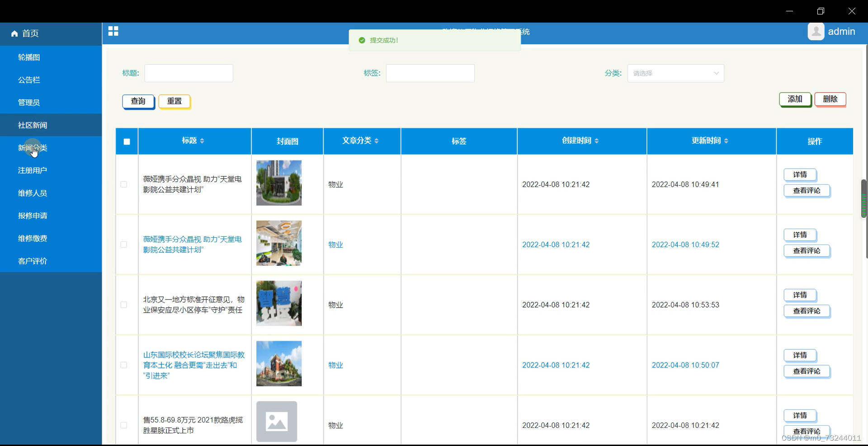Click the broken image placeholder in last row
This screenshot has height=446, width=868.
[277, 421]
